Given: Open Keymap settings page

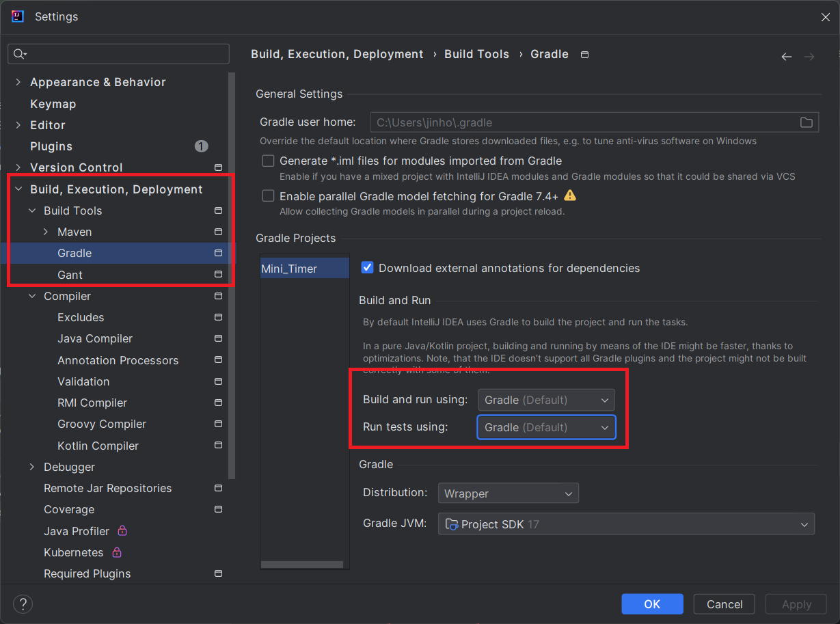Looking at the screenshot, I should point(53,104).
